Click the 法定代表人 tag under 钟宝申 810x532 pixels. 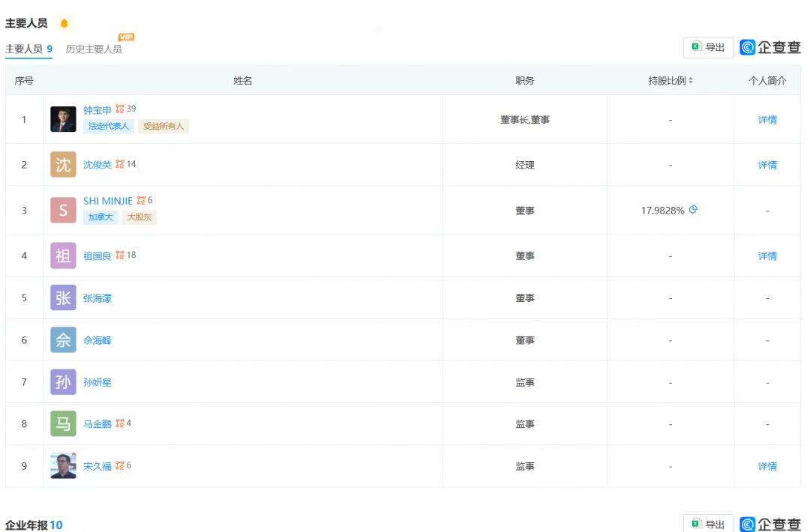click(109, 127)
